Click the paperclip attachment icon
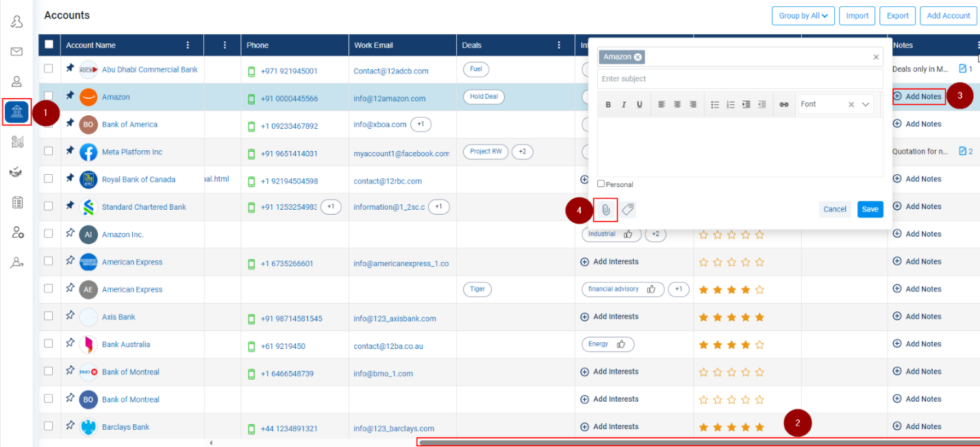980x447 pixels. coord(606,210)
